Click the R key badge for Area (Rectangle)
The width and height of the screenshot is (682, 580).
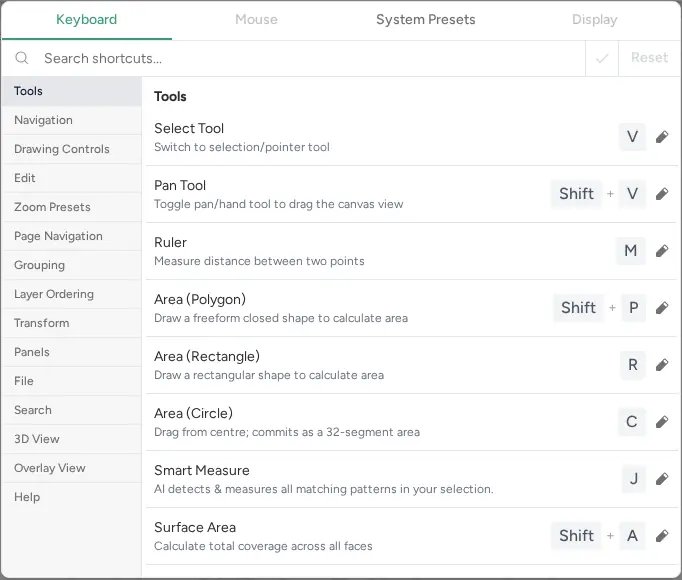(633, 365)
